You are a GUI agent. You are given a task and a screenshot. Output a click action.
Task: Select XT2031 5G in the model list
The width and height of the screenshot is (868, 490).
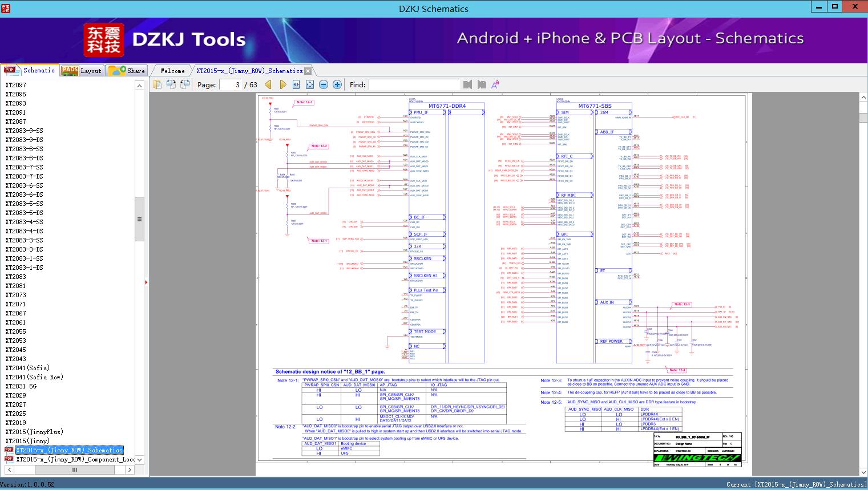coord(21,386)
